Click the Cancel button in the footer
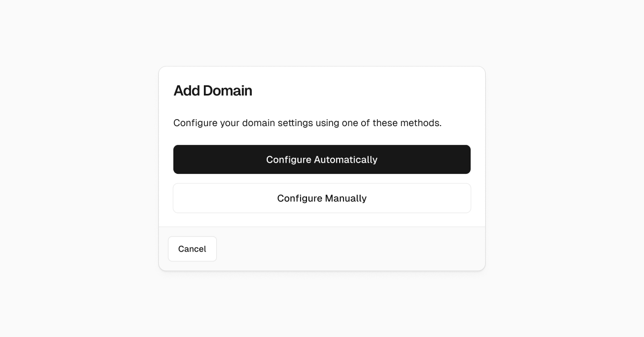Image resolution: width=644 pixels, height=337 pixels. pos(192,248)
